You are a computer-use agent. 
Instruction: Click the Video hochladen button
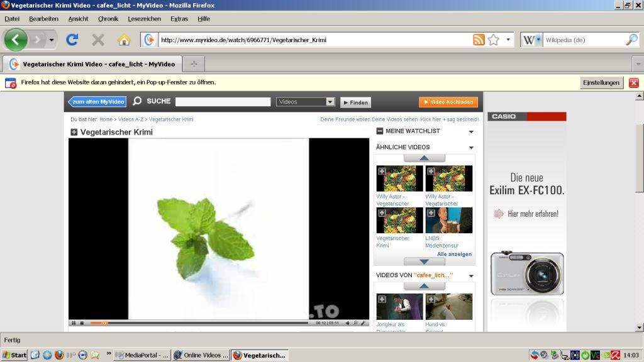tap(448, 102)
